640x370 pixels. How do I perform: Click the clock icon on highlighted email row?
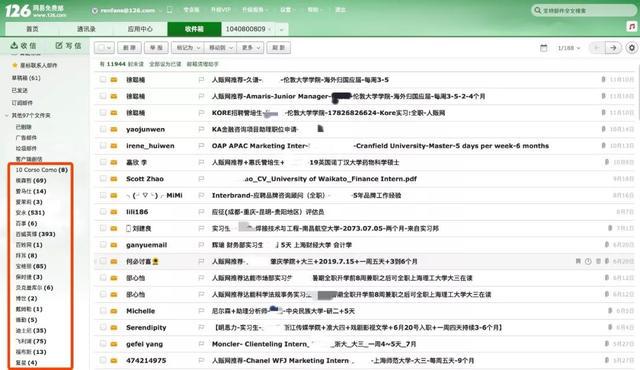tap(588, 261)
